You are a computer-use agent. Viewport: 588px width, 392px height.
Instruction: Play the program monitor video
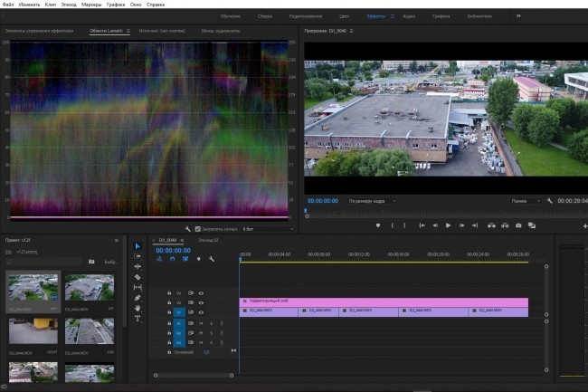coord(448,225)
